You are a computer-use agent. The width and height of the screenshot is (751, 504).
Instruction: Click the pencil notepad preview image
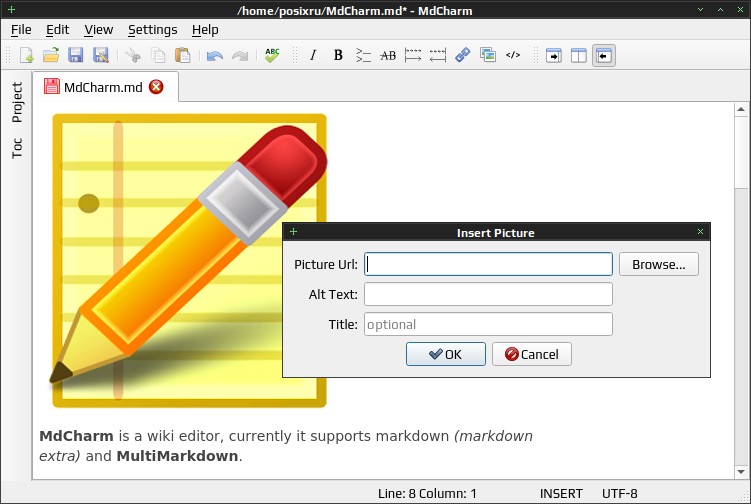pos(189,261)
